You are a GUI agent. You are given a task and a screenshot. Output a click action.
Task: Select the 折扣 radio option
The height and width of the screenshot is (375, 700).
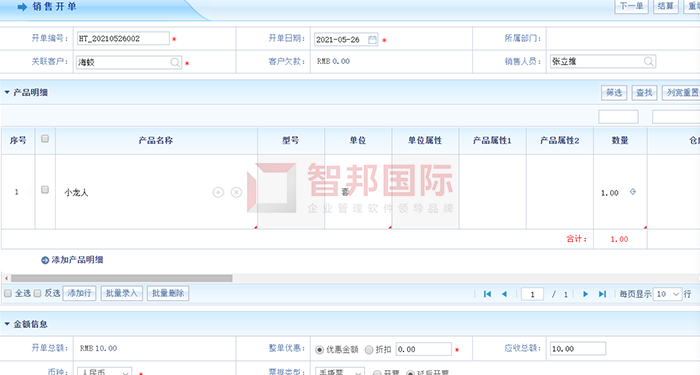click(369, 350)
